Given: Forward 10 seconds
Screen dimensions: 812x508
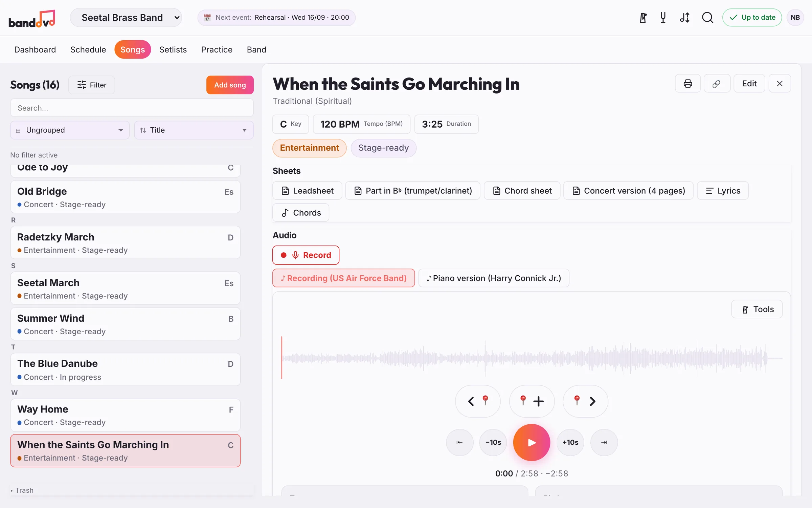Looking at the screenshot, I should click(570, 442).
